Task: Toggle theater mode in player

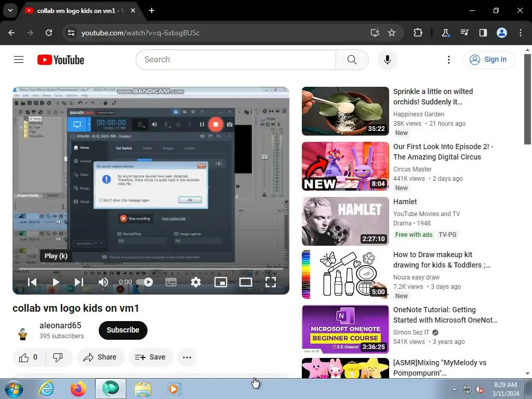Action: click(x=246, y=282)
